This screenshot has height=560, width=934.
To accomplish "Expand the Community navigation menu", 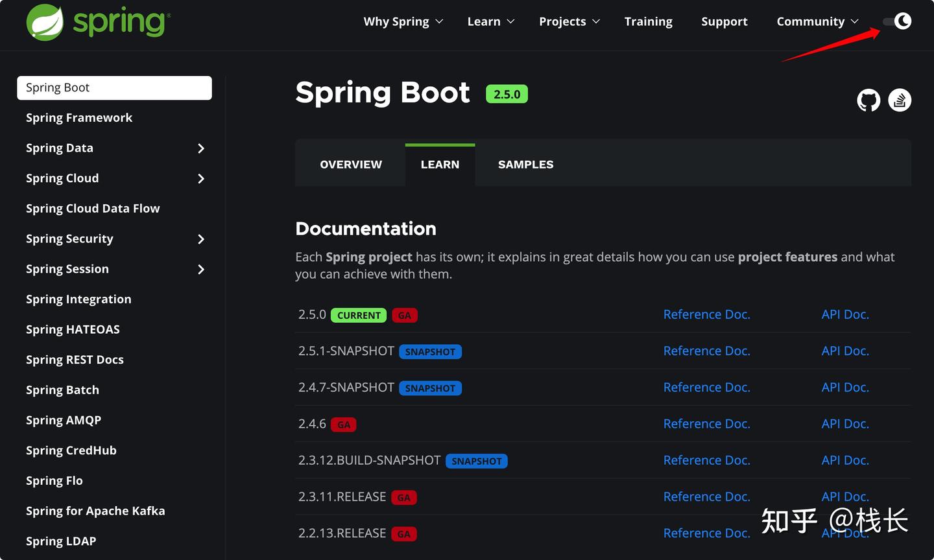I will (x=818, y=21).
